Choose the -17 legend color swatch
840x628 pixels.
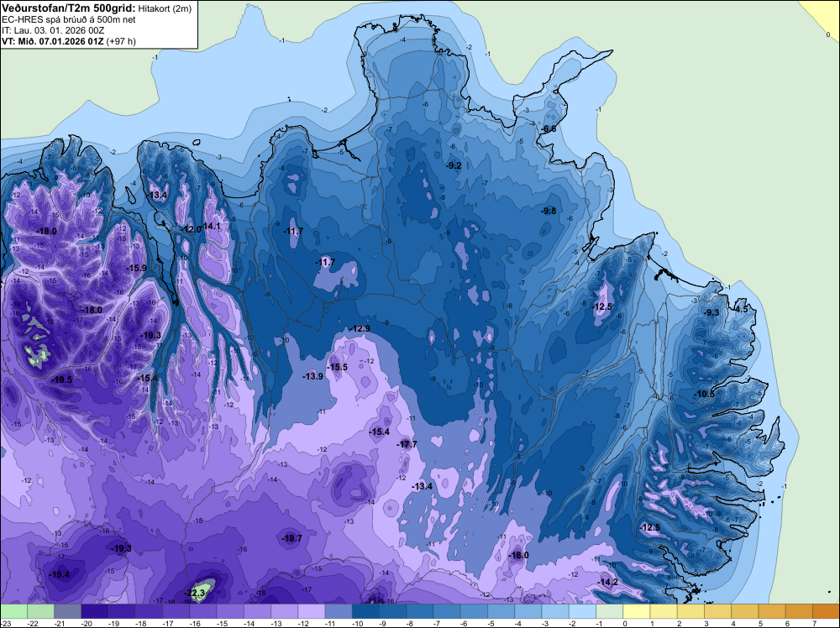[176, 611]
